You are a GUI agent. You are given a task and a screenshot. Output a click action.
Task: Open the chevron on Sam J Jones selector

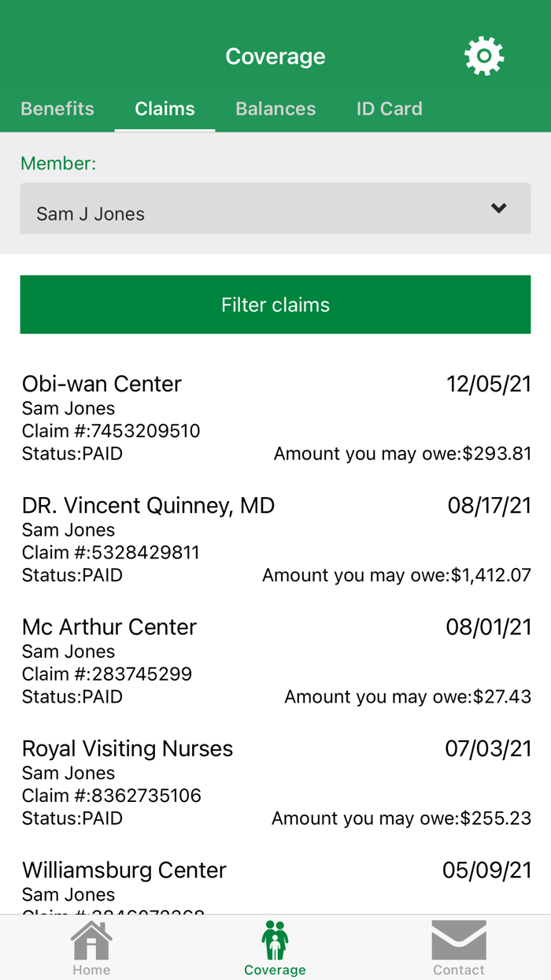point(498,208)
